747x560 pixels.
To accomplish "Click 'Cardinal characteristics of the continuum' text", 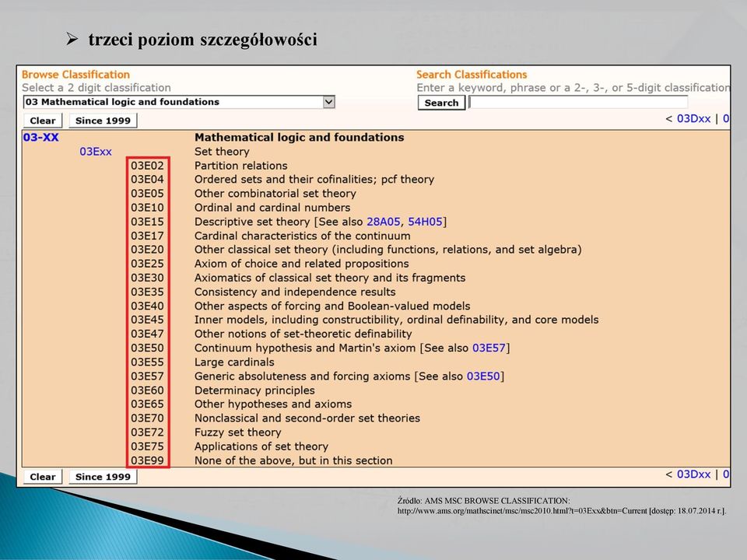I will point(302,236).
